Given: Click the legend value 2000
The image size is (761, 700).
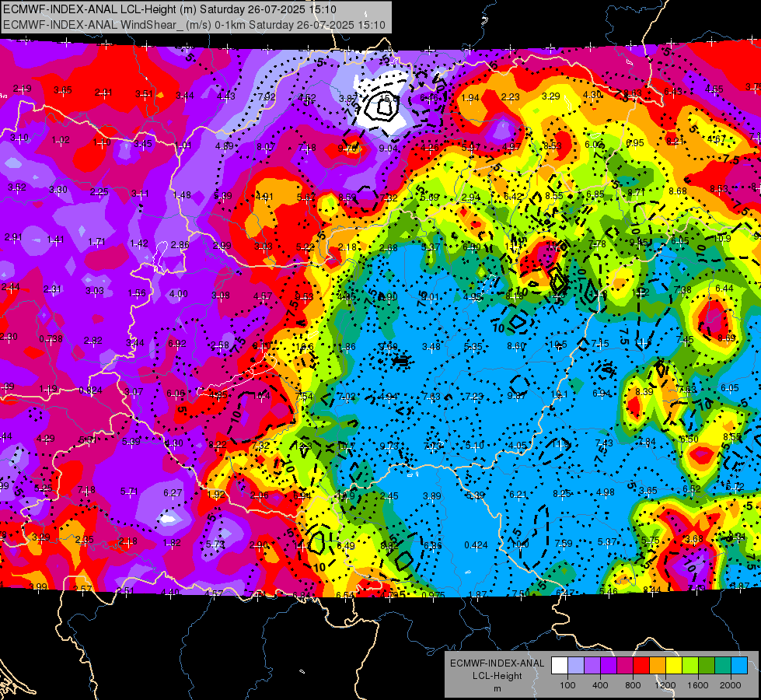Looking at the screenshot, I should [731, 685].
